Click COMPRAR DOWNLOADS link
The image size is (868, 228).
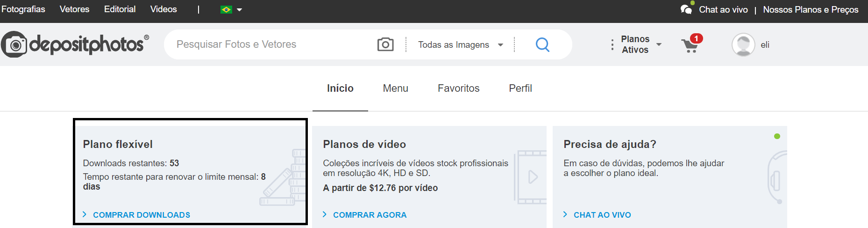(142, 215)
